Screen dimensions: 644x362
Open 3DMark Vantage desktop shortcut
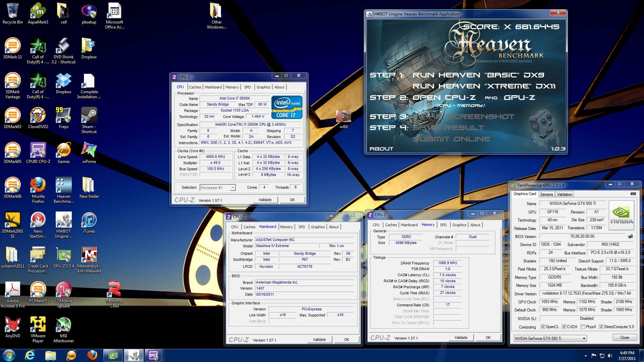click(13, 86)
